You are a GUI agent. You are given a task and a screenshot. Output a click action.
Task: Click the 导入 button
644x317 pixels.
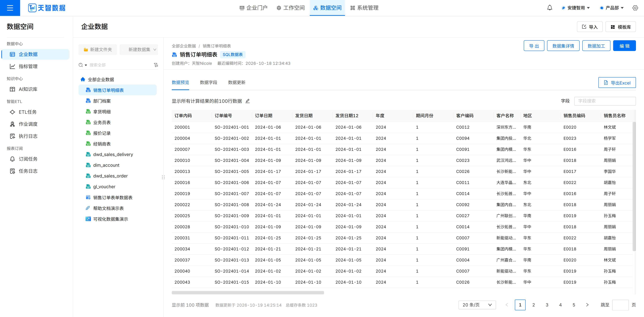590,27
